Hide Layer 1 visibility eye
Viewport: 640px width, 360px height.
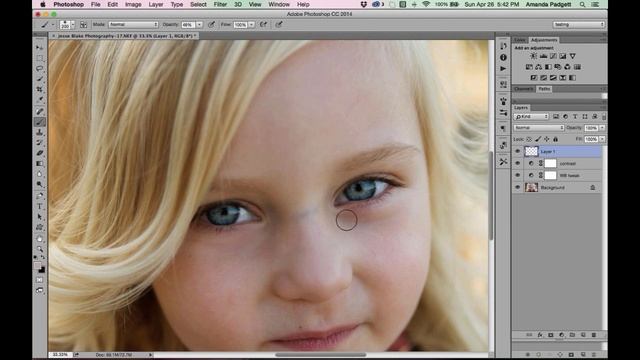point(518,151)
